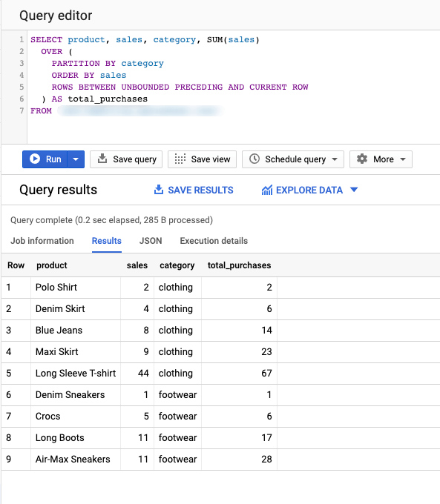
Task: Click the product column header
Action: pos(52,265)
